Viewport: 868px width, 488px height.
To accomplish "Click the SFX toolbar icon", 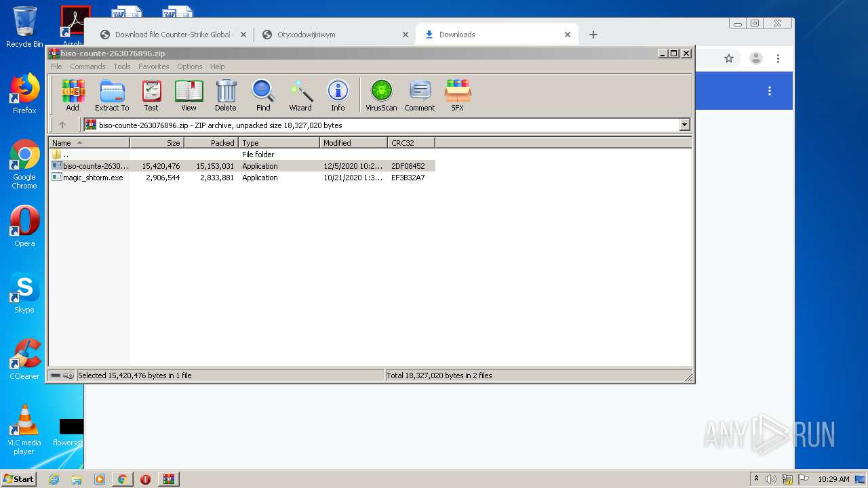I will click(458, 95).
